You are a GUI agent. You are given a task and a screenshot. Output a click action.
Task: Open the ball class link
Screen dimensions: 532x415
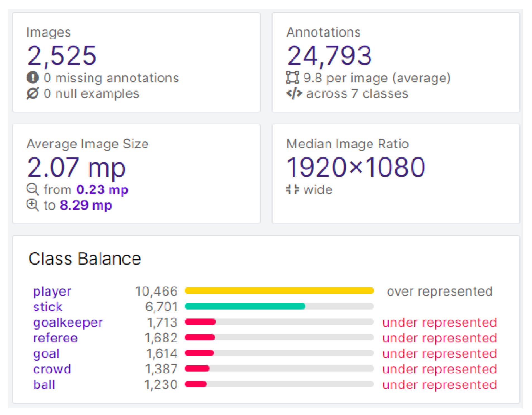coord(44,385)
